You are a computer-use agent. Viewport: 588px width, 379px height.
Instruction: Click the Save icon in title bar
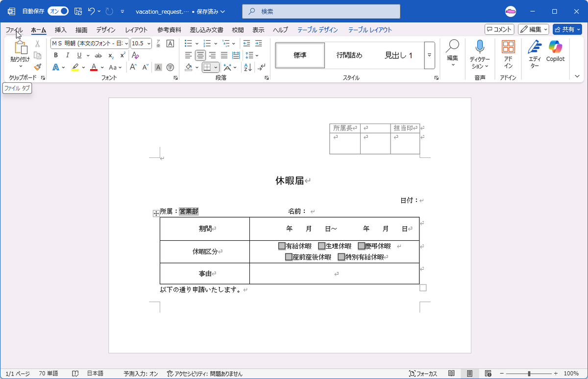coord(78,11)
